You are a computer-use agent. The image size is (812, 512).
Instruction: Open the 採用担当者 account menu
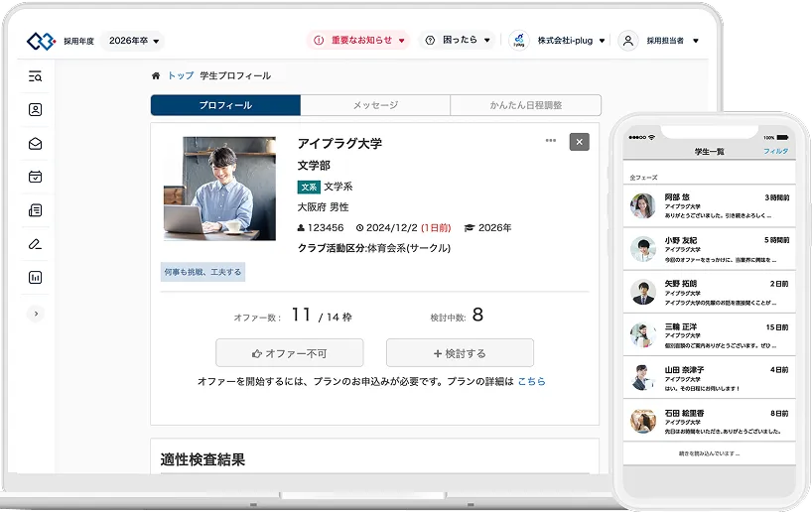click(660, 41)
